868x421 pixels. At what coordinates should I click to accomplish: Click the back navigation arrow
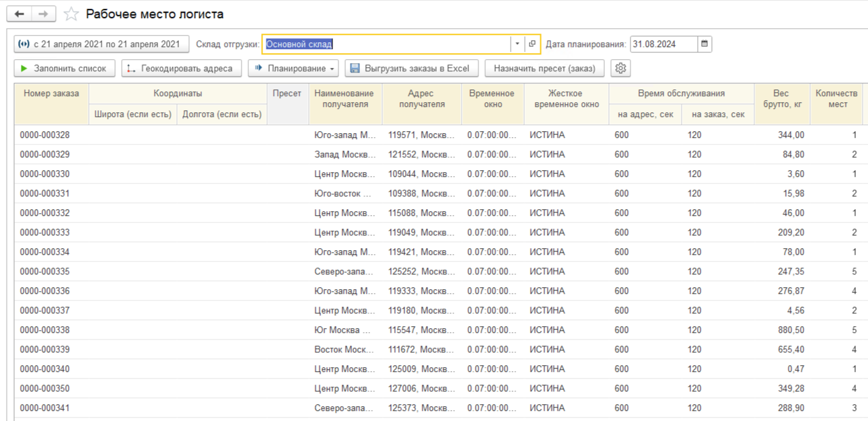(x=19, y=14)
